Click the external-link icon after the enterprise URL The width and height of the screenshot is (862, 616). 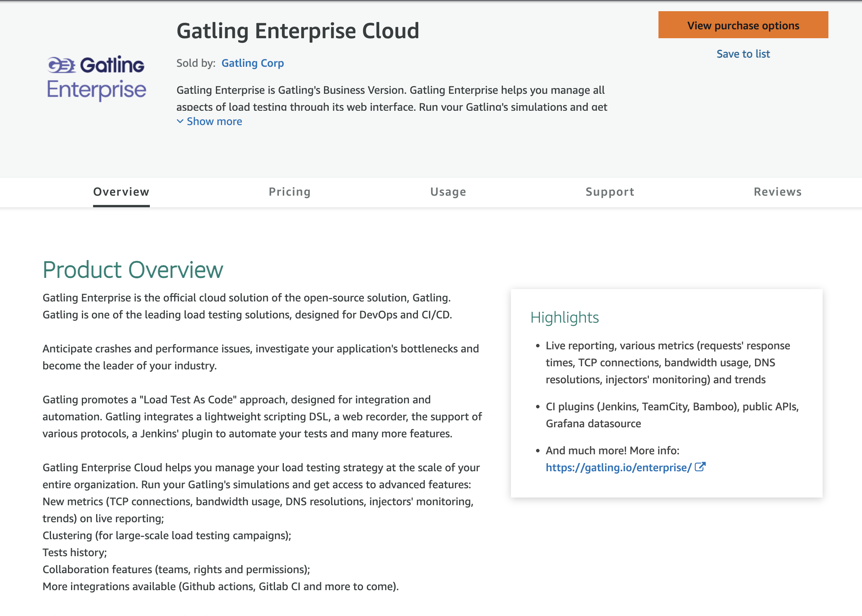(x=700, y=467)
